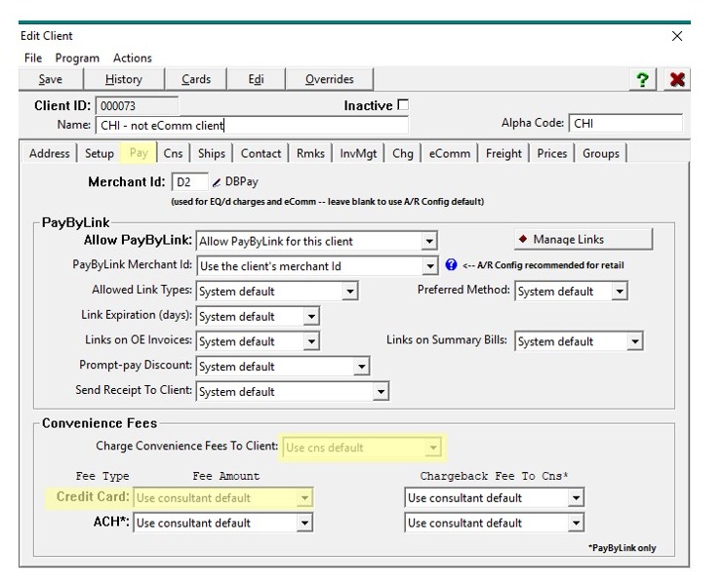Screen dimensions: 724x588
Task: Open the InvMgt tab
Action: point(358,153)
